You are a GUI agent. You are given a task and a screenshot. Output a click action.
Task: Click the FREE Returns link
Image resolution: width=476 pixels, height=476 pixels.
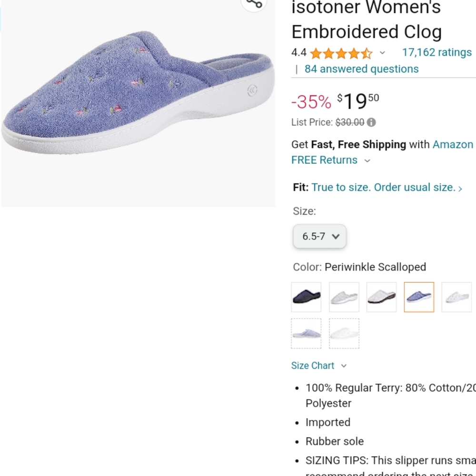tap(324, 160)
